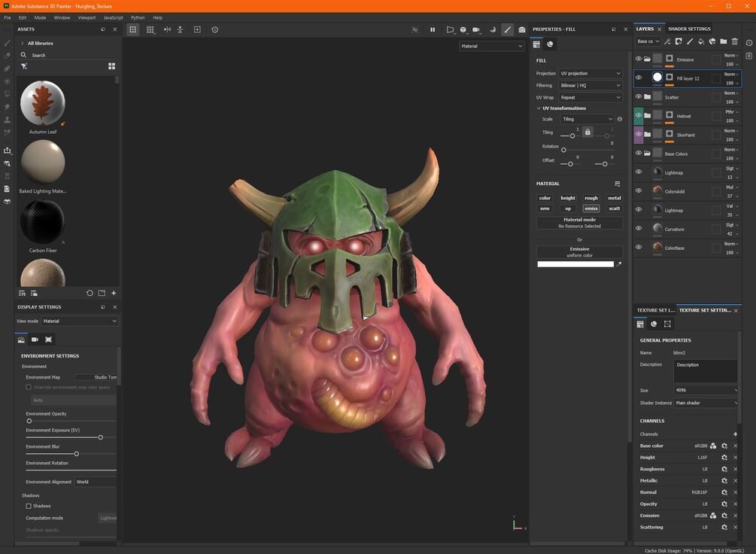This screenshot has width=756, height=554.
Task: Hide the Emissive layer group
Action: point(639,59)
